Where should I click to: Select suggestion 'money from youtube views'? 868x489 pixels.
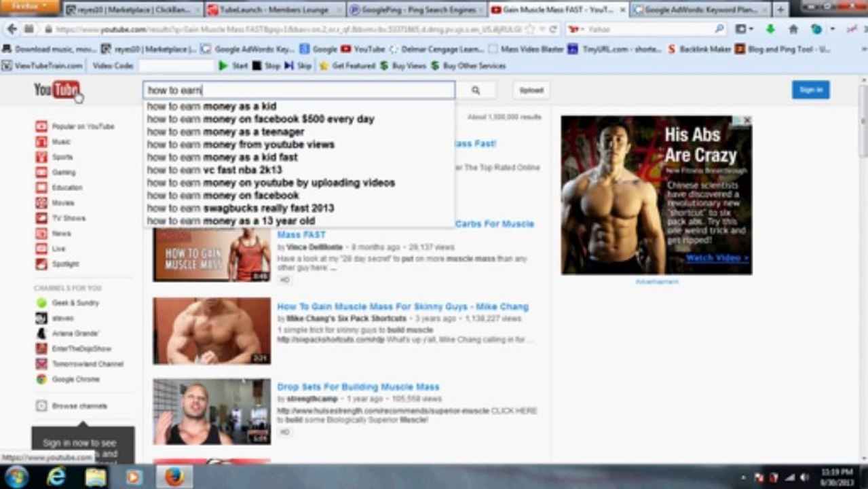(269, 145)
